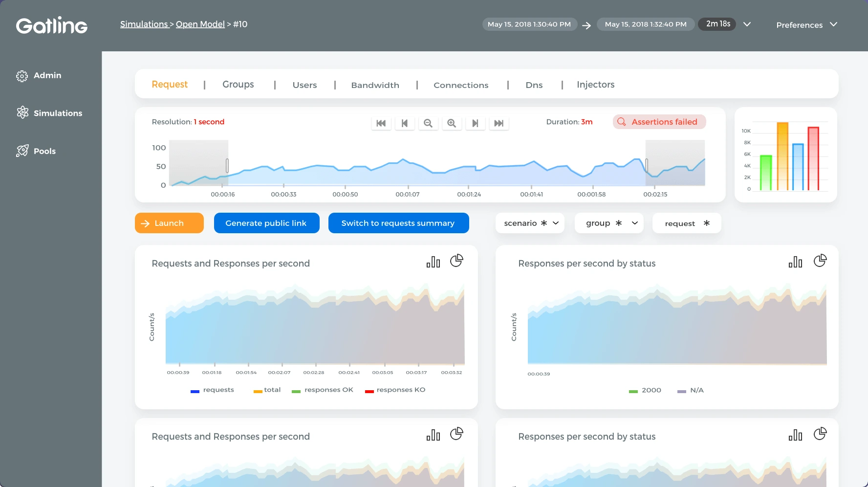
Task: Click the Simulations rocket icon in the sidebar
Action: [22, 112]
